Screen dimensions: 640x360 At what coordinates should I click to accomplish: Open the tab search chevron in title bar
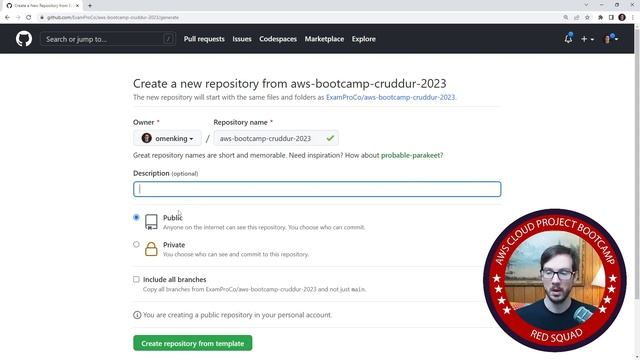[587, 5]
